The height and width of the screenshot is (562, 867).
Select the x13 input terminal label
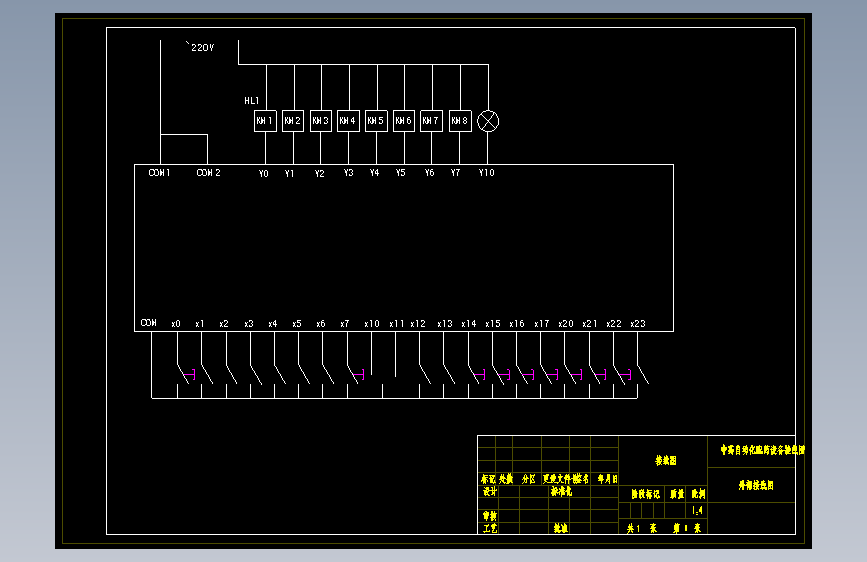pyautogui.click(x=445, y=324)
